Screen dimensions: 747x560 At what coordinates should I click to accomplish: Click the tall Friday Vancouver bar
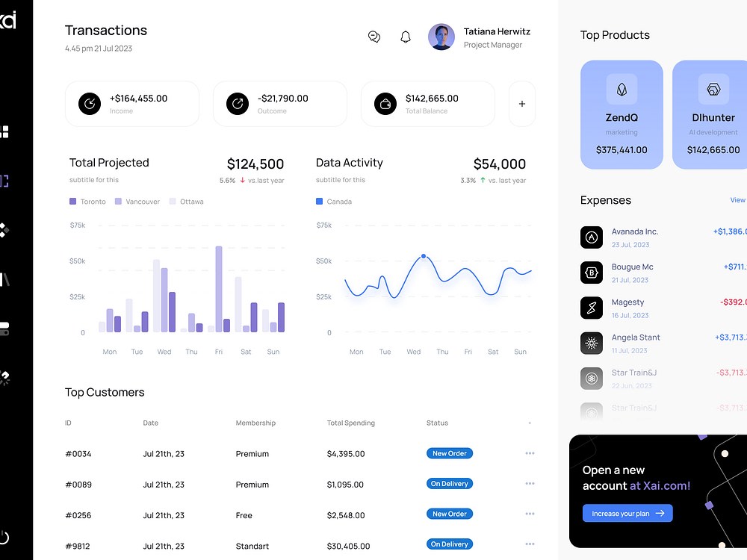click(x=219, y=289)
